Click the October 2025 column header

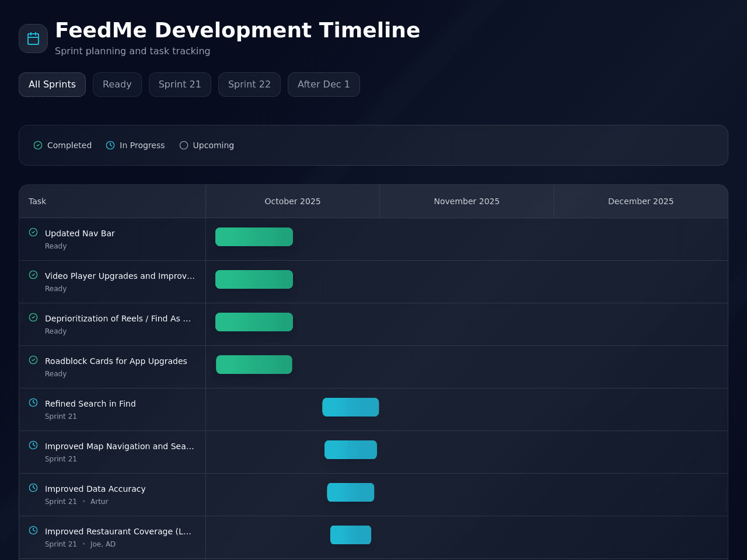tap(292, 201)
